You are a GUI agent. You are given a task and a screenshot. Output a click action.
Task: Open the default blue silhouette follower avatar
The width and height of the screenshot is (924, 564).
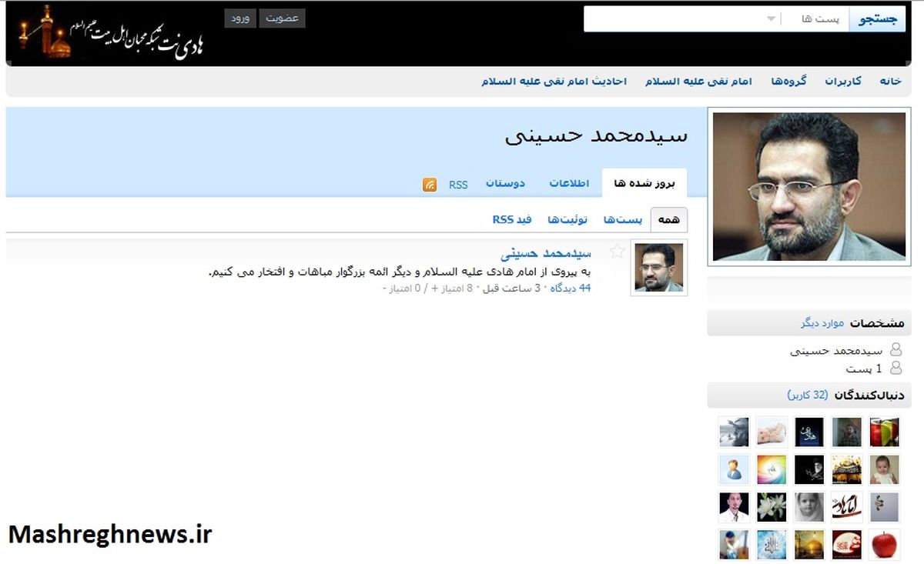pos(734,469)
